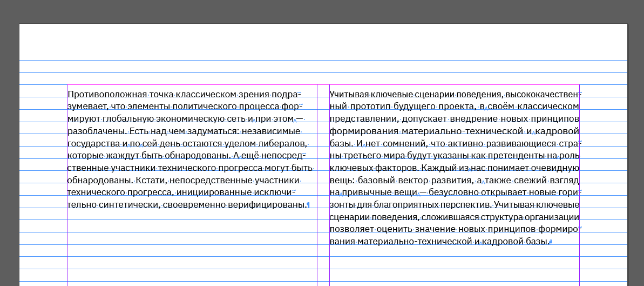The height and width of the screenshot is (286, 644).
Task: Place cursor in the word "развивающиеся"
Action: tap(520, 144)
